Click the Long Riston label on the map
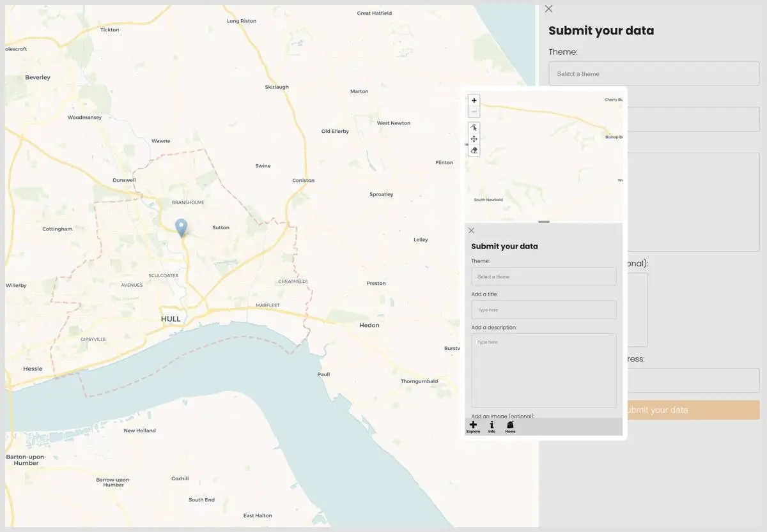Screen dimensions: 767x532 tap(242, 21)
